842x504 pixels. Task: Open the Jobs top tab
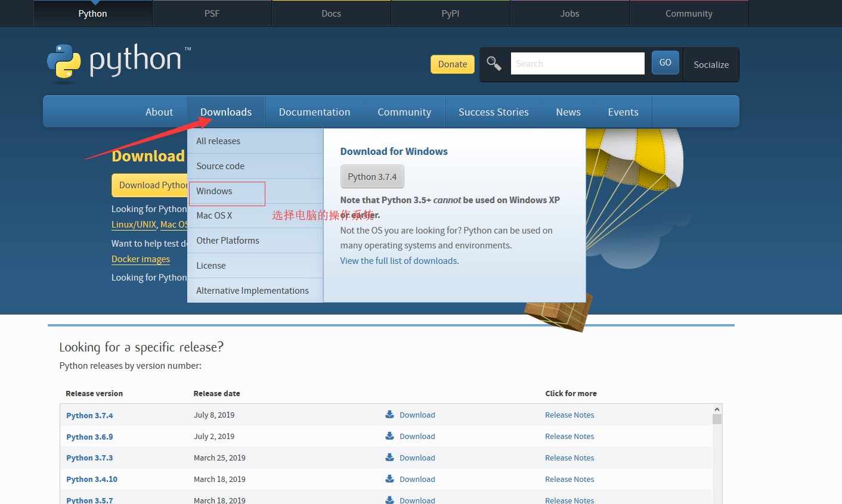570,14
